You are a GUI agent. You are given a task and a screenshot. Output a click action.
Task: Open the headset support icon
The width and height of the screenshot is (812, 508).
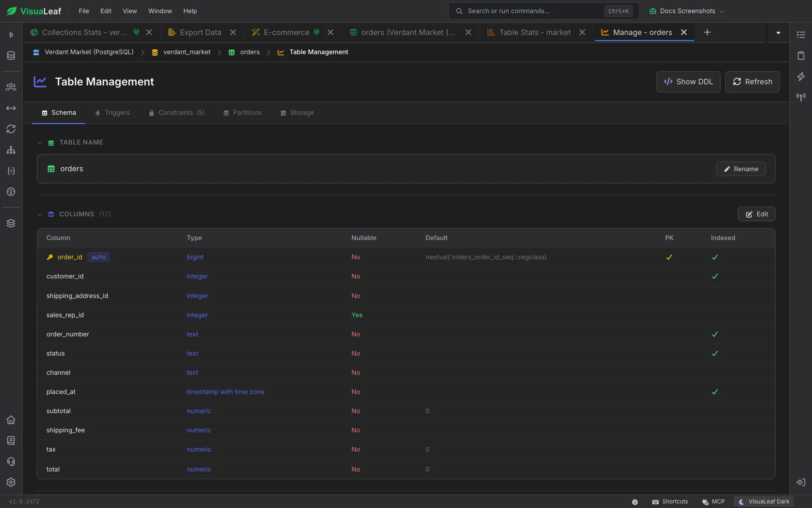coord(11,462)
